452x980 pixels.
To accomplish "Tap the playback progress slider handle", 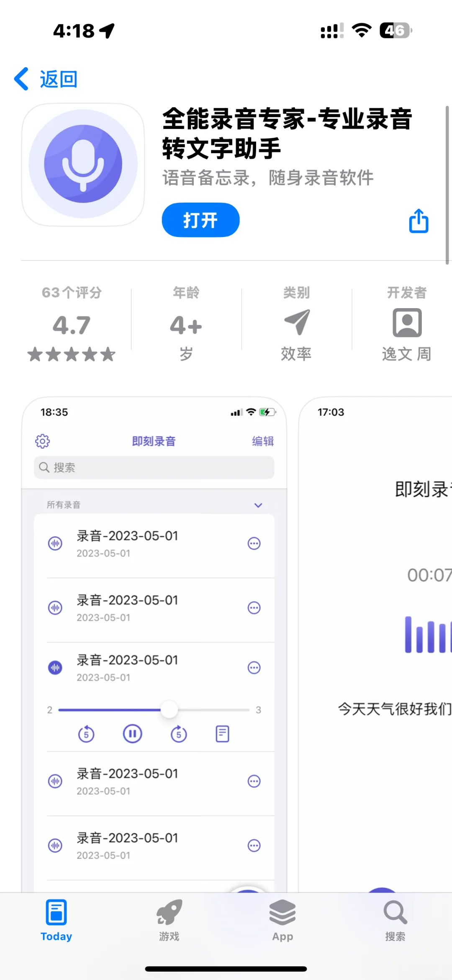I will click(x=169, y=710).
